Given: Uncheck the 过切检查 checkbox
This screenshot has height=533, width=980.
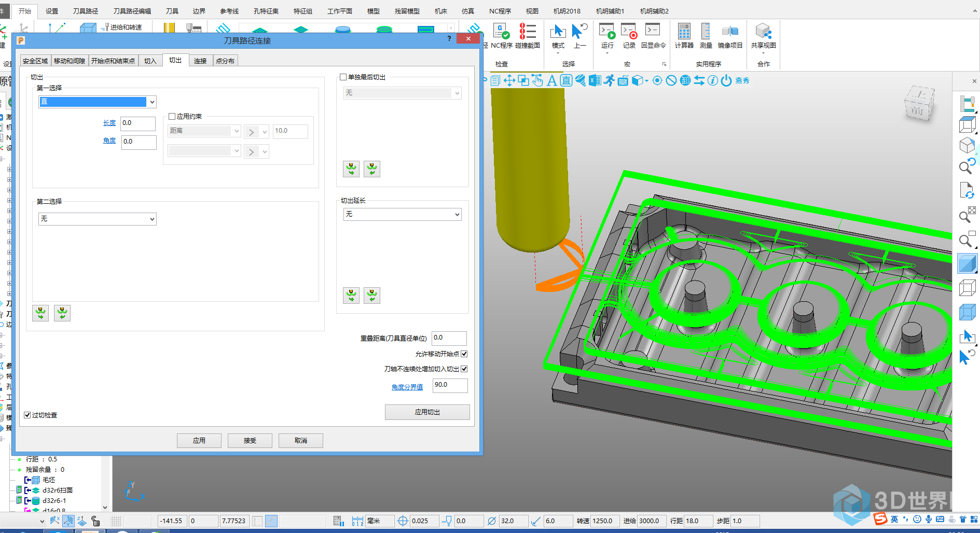Looking at the screenshot, I should pos(27,415).
